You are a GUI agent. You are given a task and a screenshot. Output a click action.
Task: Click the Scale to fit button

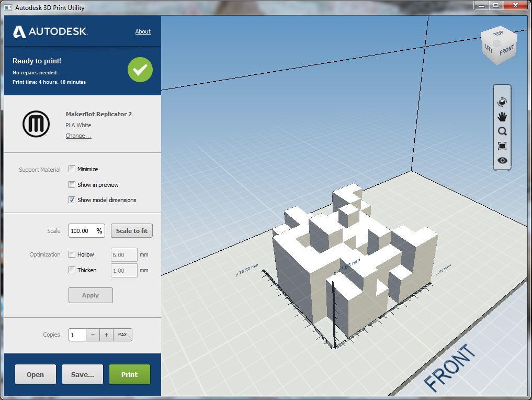pos(132,230)
